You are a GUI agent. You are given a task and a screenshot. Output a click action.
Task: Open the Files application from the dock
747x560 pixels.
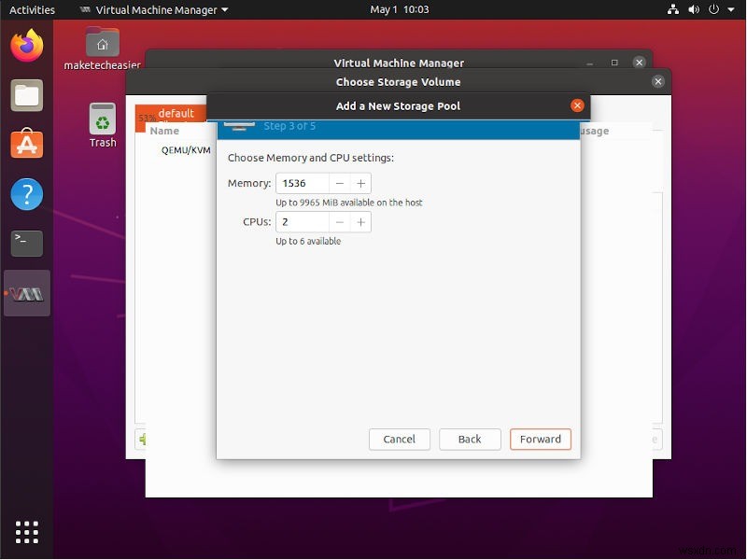26,95
